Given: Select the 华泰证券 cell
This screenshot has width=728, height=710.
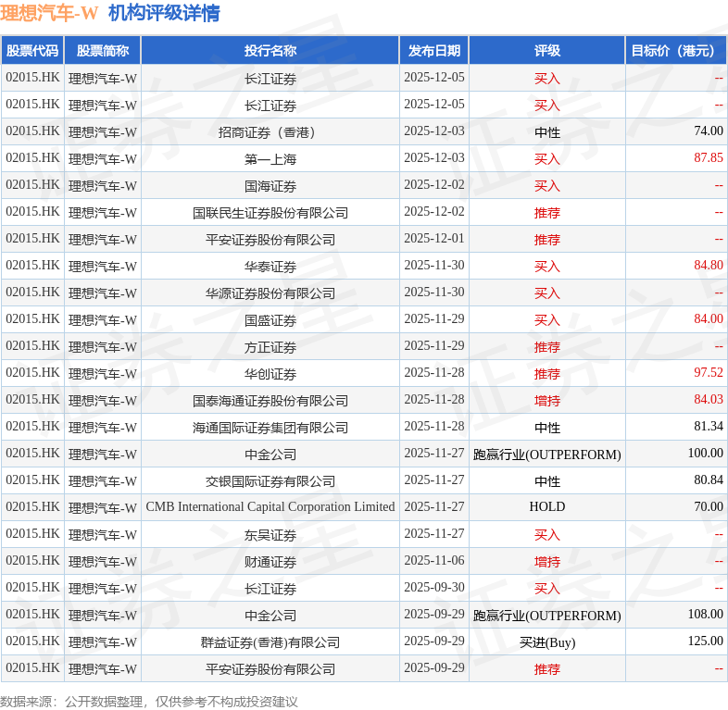Looking at the screenshot, I should point(270,267).
